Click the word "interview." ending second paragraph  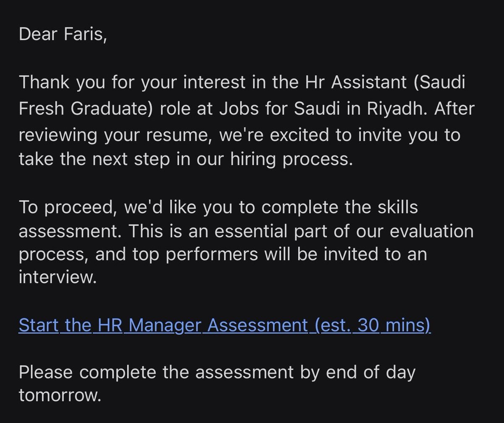58,278
